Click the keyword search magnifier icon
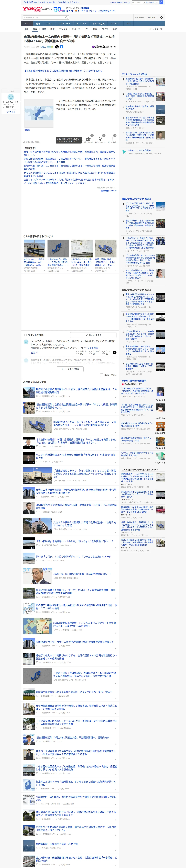The width and height of the screenshot is (186, 868). tap(66, 18)
